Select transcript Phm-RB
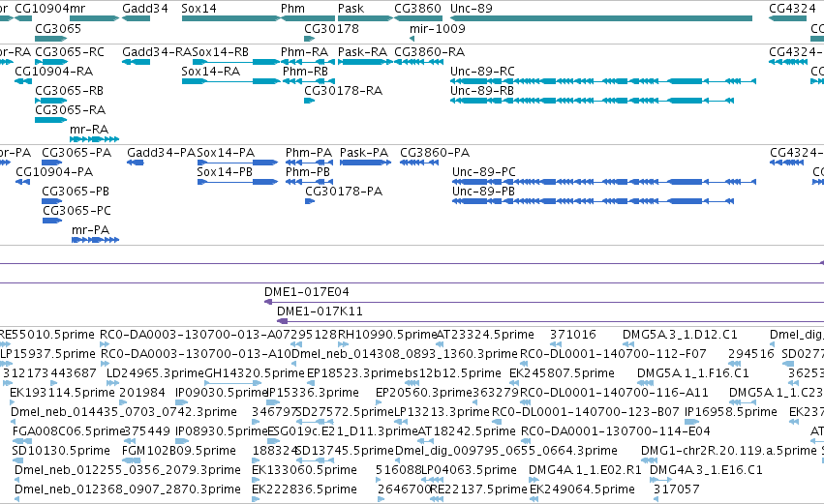 point(309,81)
